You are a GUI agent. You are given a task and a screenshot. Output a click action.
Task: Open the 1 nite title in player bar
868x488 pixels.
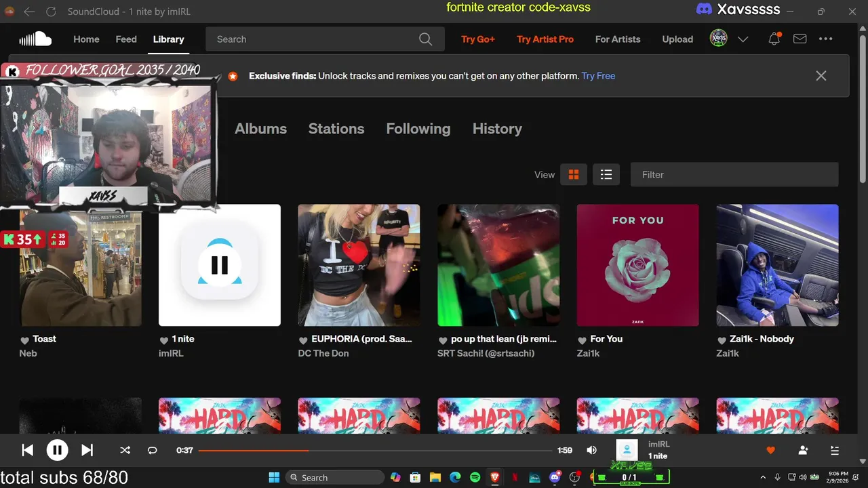(658, 456)
